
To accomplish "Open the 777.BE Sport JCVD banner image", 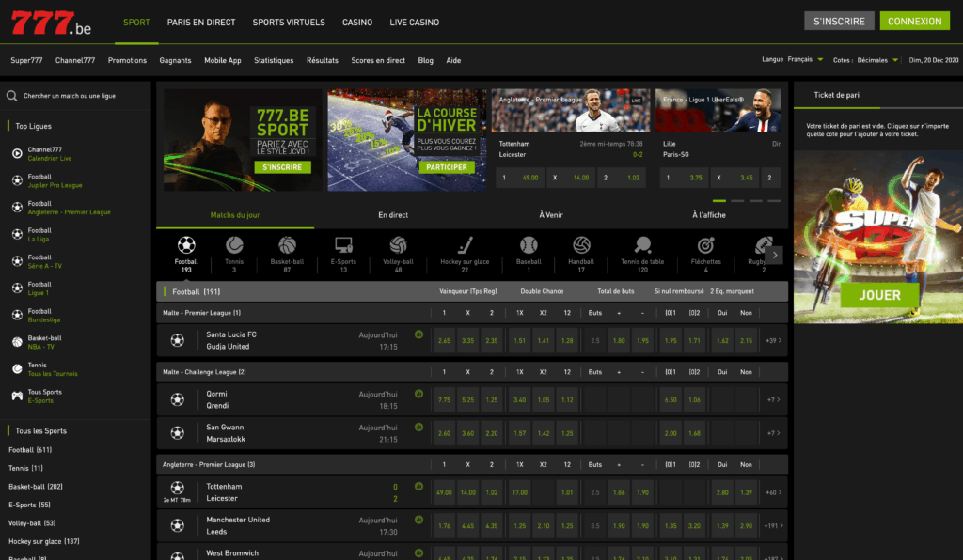I will [x=243, y=140].
